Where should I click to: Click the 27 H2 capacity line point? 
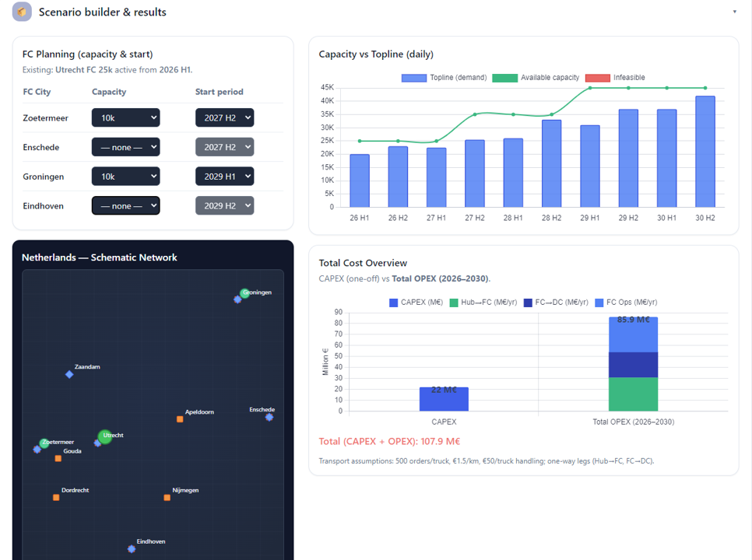pos(475,114)
